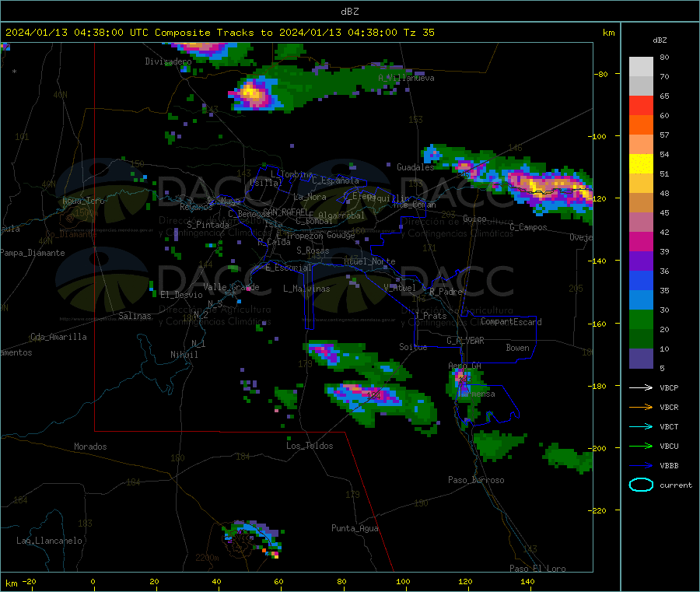Click the Morados place label

pos(90,447)
